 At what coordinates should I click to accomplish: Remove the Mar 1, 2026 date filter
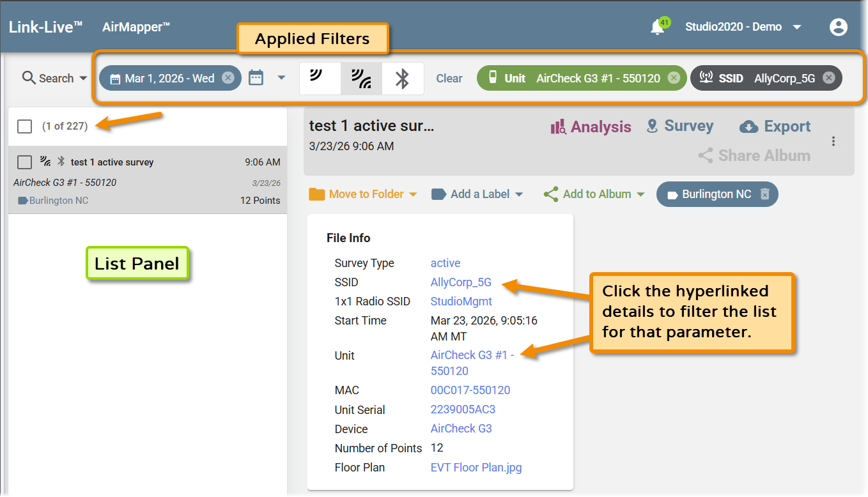(x=228, y=78)
